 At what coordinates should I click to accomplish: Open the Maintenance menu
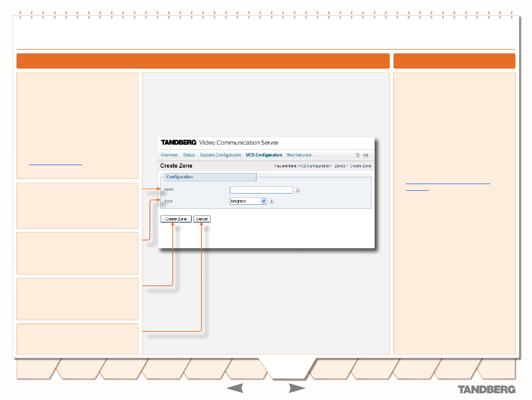299,155
